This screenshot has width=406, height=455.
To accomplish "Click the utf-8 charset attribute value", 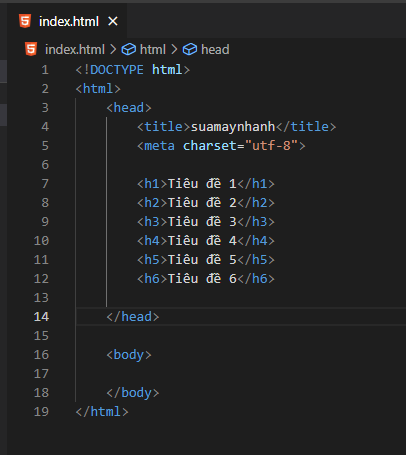I will tap(271, 146).
